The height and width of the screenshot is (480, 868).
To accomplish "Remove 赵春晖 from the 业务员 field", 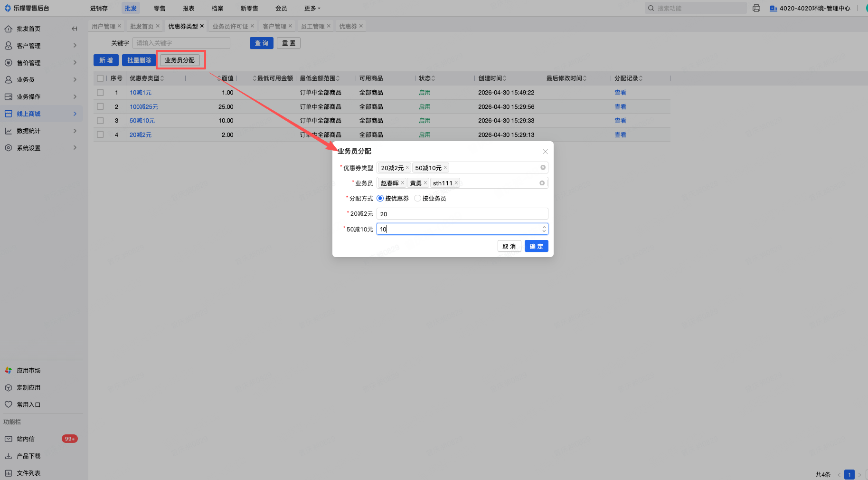I will [x=403, y=183].
